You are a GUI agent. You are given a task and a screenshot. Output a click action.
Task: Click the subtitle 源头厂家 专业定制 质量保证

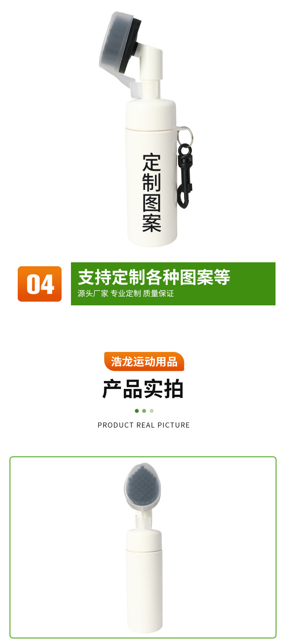(x=126, y=293)
